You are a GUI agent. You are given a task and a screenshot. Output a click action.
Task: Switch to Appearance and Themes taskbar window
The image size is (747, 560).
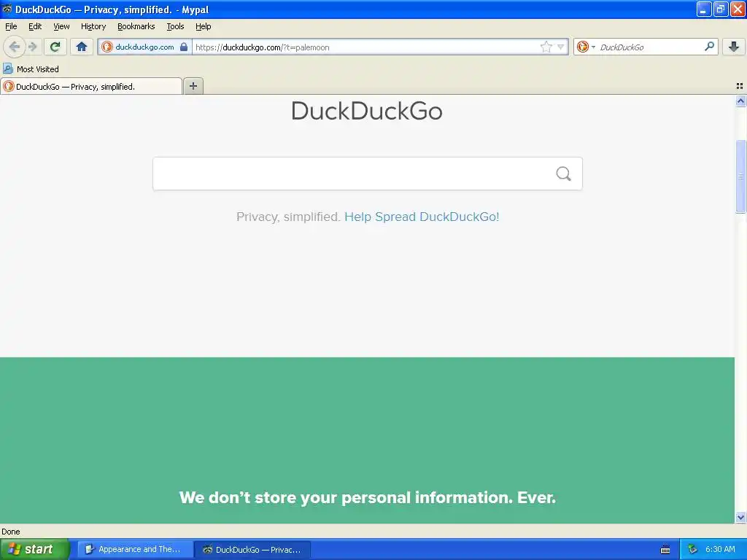click(135, 549)
